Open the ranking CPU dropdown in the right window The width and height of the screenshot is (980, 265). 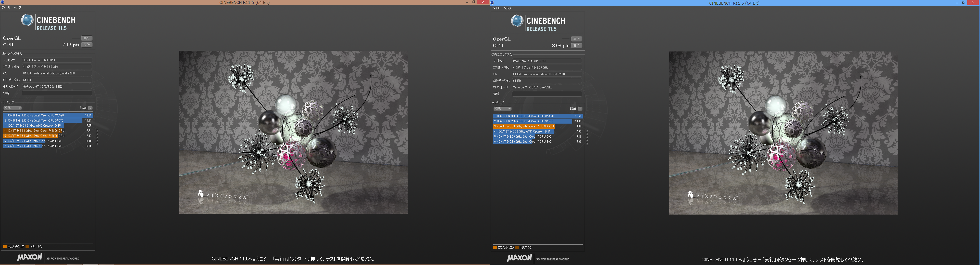point(503,109)
